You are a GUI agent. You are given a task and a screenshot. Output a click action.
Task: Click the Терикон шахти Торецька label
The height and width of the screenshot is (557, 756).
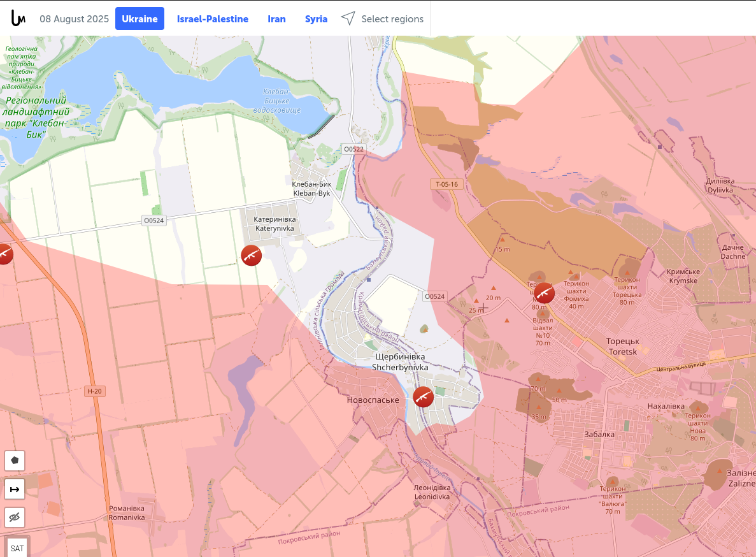click(627, 291)
